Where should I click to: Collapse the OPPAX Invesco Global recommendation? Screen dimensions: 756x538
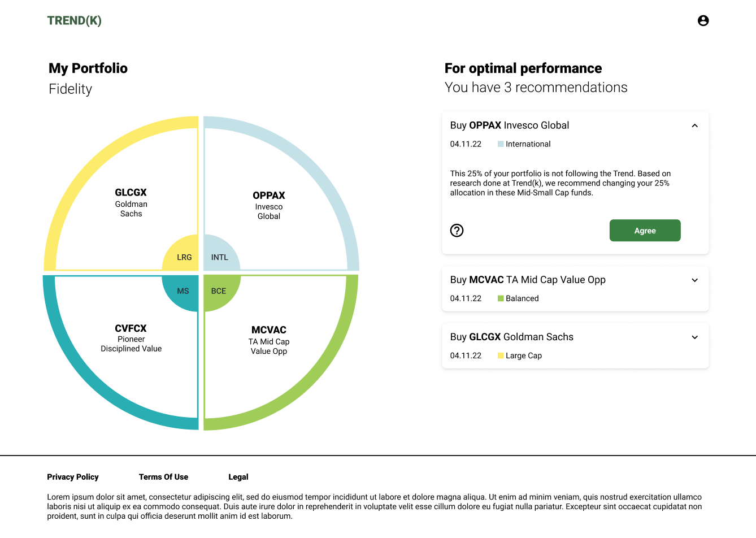(694, 125)
